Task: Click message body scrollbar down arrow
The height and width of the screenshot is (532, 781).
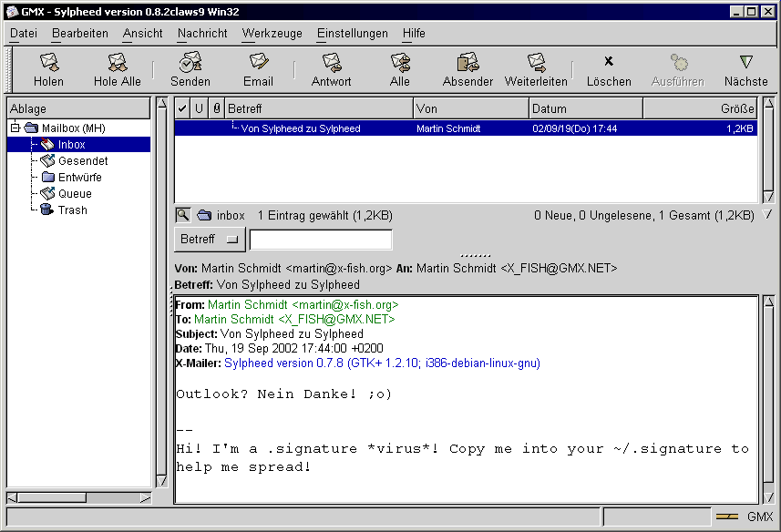Action: (769, 497)
